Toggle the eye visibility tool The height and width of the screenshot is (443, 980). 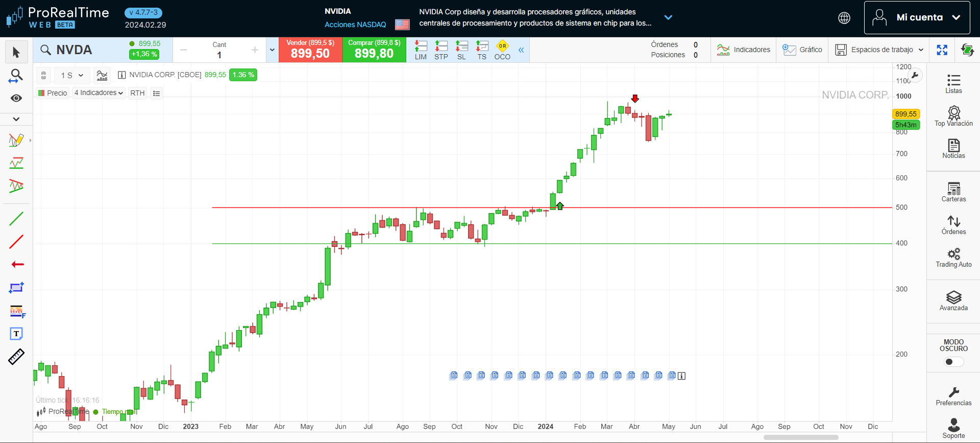(16, 98)
